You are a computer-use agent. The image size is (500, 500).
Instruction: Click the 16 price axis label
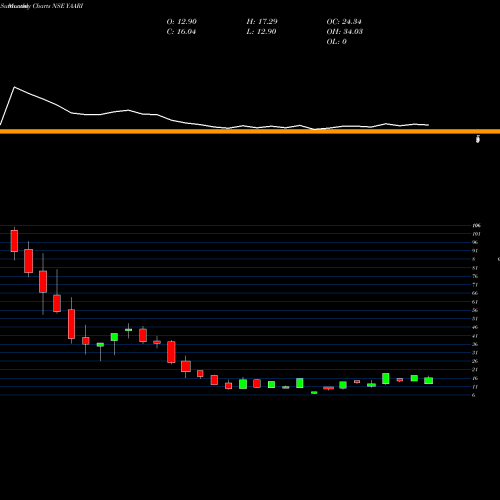click(475, 378)
